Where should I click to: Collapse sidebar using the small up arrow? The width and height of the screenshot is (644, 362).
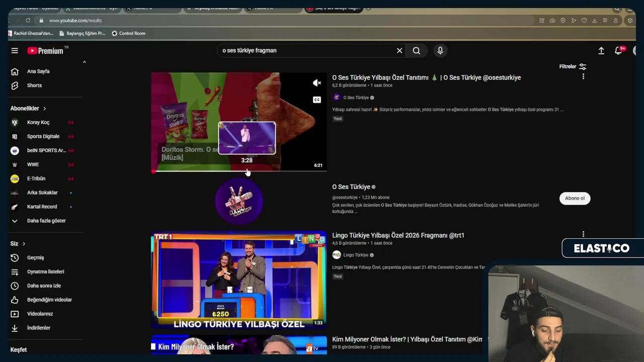coord(84,62)
